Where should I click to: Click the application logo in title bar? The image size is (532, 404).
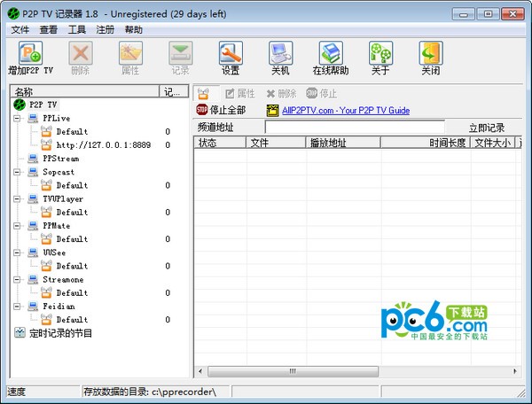click(x=13, y=14)
